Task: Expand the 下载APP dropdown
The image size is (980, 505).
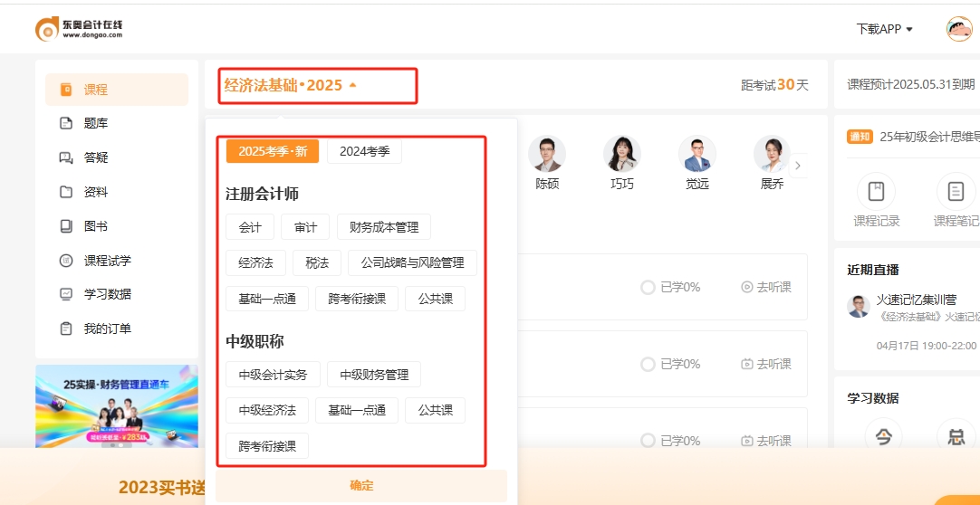Action: pos(884,29)
